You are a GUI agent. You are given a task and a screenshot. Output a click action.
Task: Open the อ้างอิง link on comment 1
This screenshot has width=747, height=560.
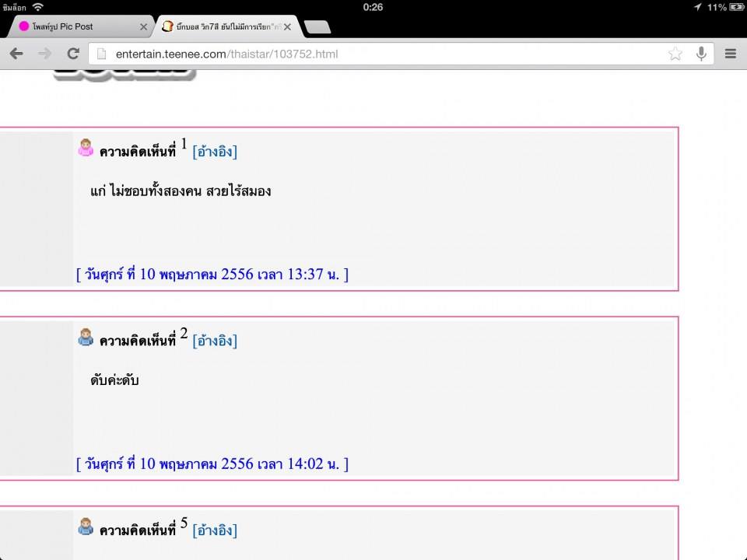coord(213,152)
